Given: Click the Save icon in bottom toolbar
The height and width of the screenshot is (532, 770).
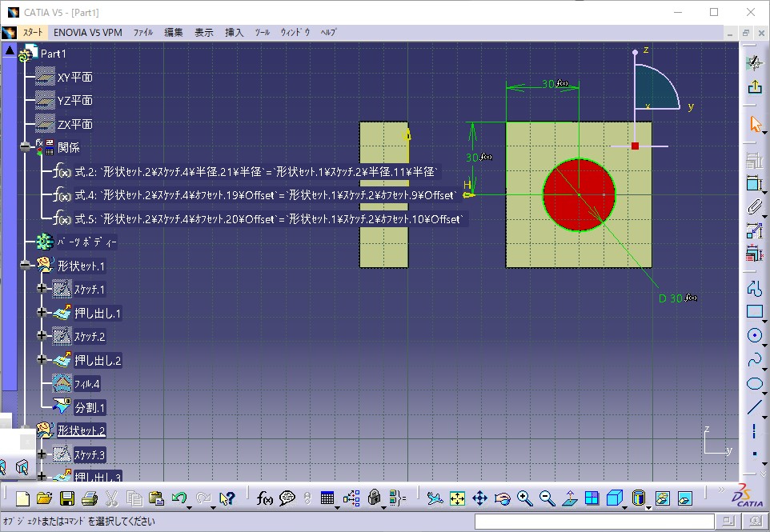Looking at the screenshot, I should 67,498.
